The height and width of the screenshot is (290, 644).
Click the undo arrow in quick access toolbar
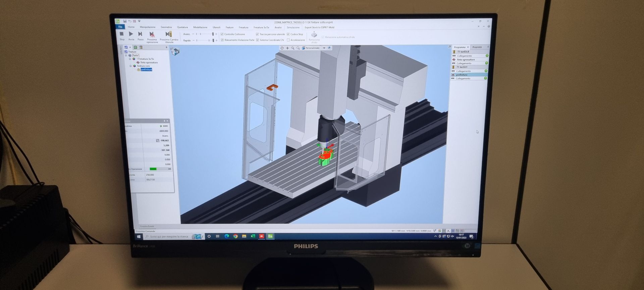(130, 21)
